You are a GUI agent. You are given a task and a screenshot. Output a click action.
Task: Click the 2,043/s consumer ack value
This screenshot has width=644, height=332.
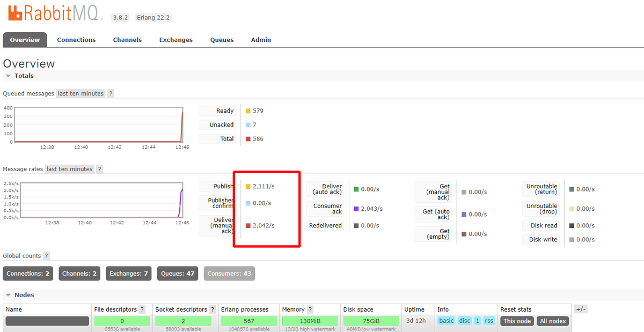tap(372, 209)
